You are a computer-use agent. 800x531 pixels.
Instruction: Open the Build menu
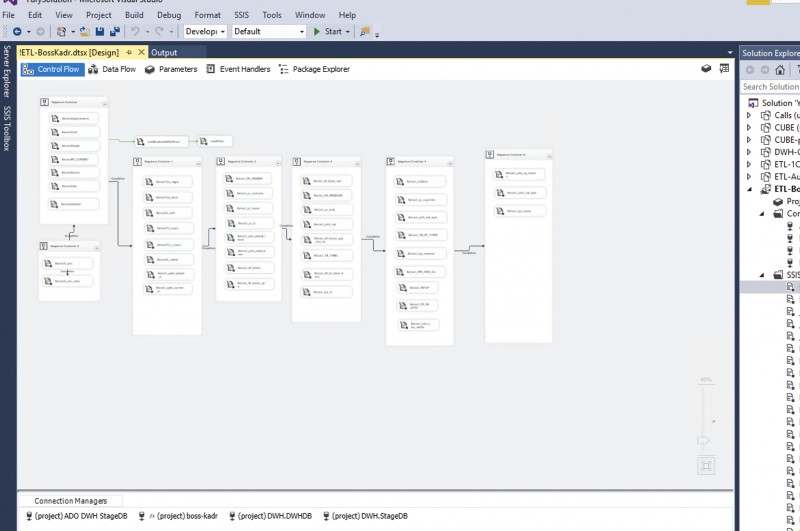[x=134, y=15]
